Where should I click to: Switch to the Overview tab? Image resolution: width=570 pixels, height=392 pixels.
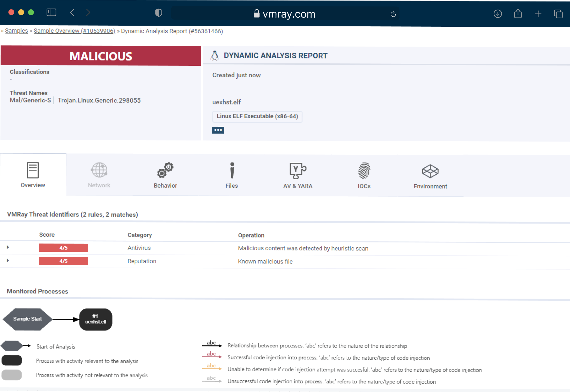pos(33,175)
